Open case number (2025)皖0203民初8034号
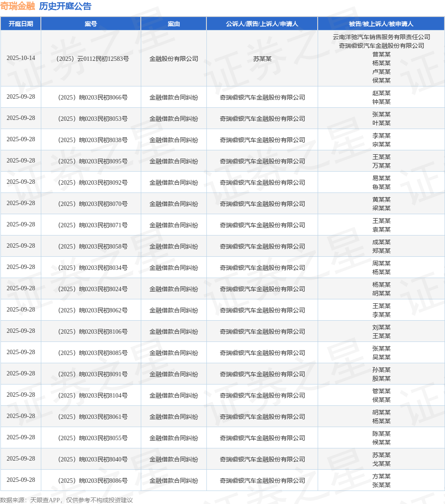The width and height of the screenshot is (445, 504). (x=91, y=268)
